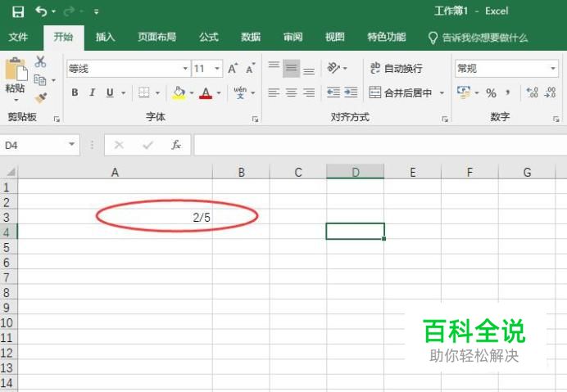Click the Borders icon
The image size is (567, 392).
pos(144,92)
